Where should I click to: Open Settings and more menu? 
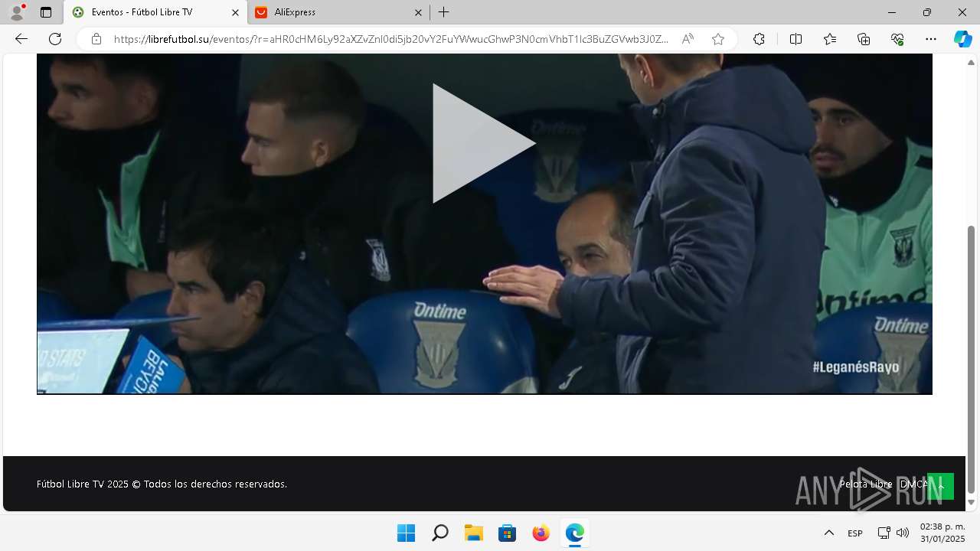pos(931,39)
